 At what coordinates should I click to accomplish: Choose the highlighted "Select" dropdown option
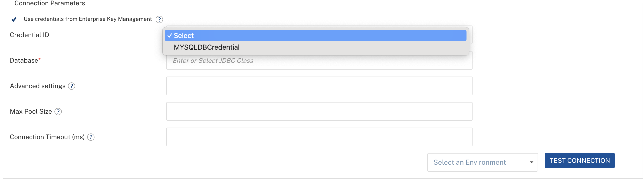tap(315, 35)
